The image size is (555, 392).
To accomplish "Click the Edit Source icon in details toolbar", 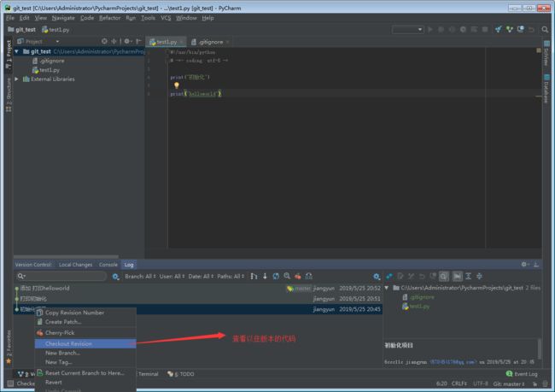I will coord(400,276).
